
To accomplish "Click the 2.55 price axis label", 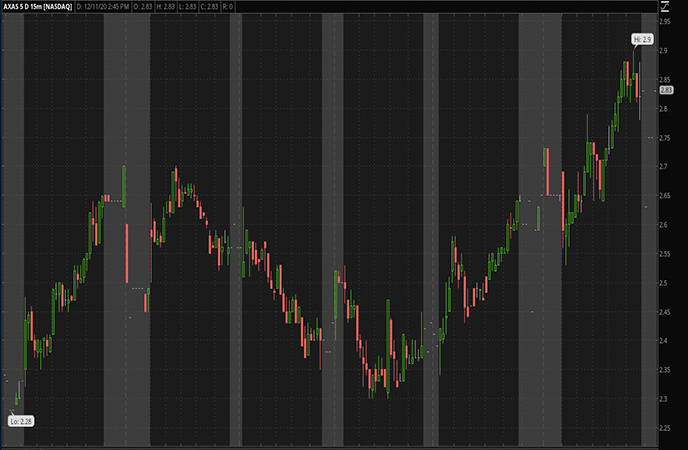I will click(x=665, y=254).
